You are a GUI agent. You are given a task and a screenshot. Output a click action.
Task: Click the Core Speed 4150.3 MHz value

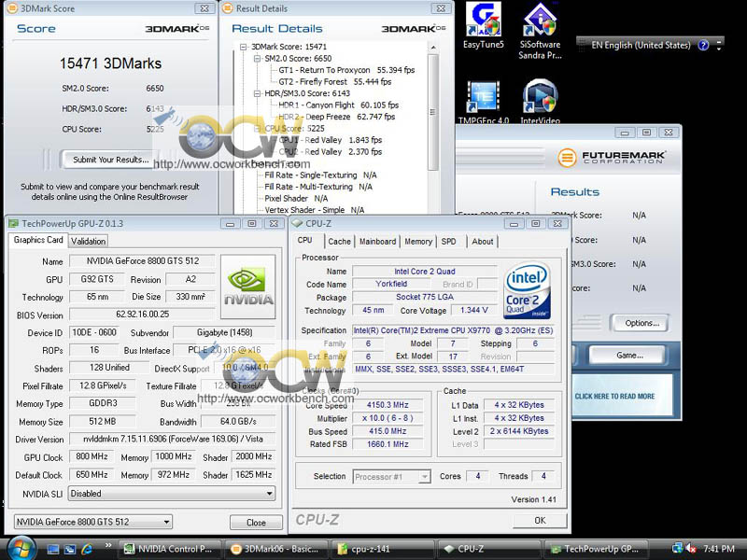coord(388,405)
